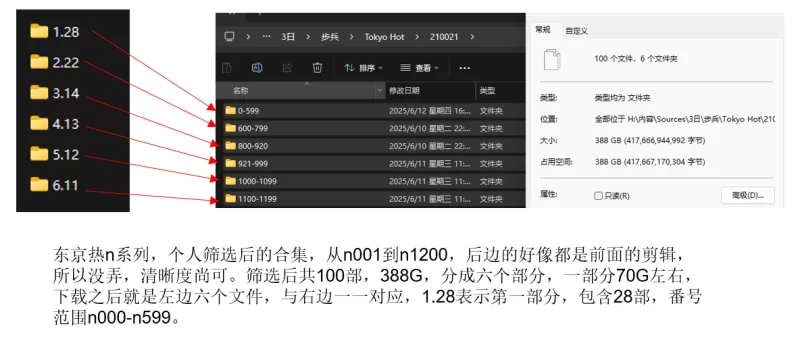Select the 1100-1199 folder name
This screenshot has height=360, width=800.
click(x=257, y=199)
